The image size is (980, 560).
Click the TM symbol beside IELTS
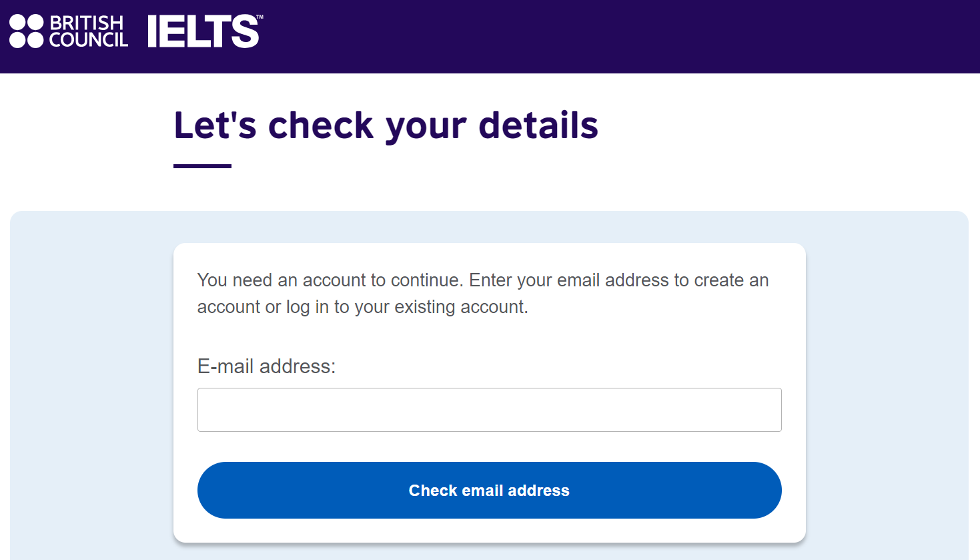[x=260, y=18]
